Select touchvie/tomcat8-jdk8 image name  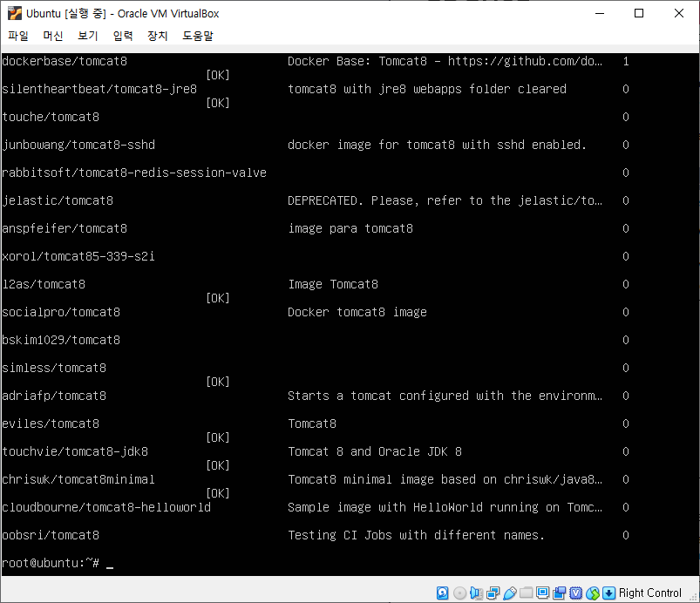(75, 451)
